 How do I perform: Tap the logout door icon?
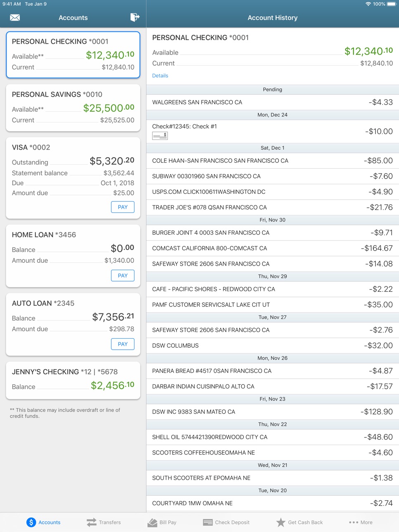point(135,17)
